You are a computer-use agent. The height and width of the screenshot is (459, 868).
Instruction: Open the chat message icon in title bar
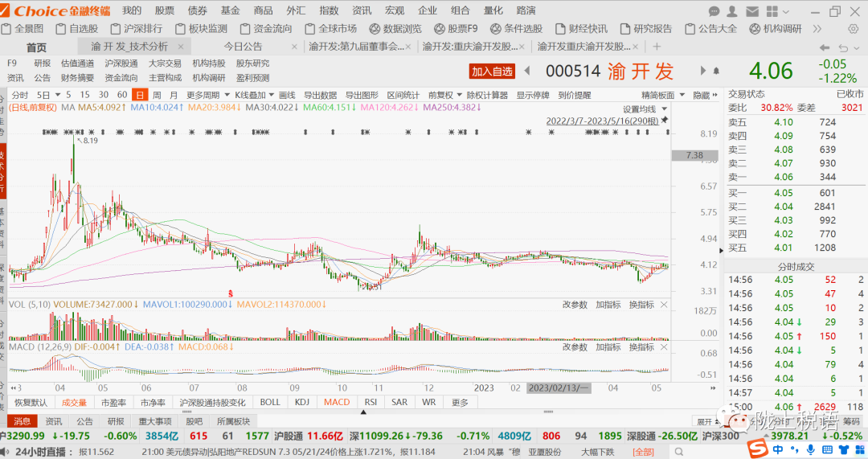click(x=714, y=11)
